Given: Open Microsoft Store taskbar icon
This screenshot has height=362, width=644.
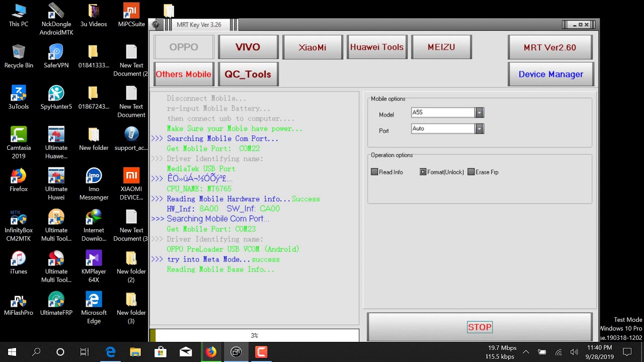Looking at the screenshot, I should click(x=160, y=352).
